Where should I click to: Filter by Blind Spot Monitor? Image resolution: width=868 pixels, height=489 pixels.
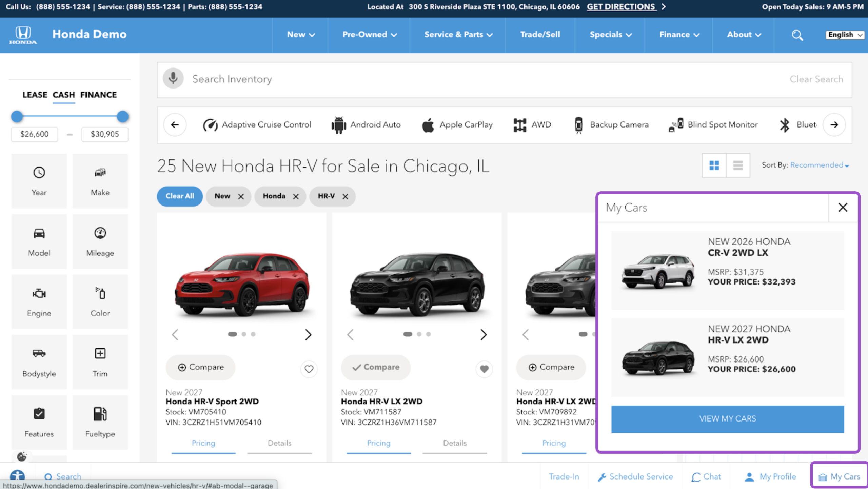tap(713, 125)
